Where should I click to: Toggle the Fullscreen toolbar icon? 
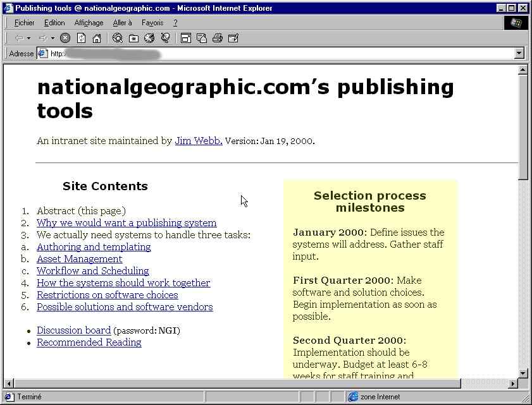coord(185,38)
